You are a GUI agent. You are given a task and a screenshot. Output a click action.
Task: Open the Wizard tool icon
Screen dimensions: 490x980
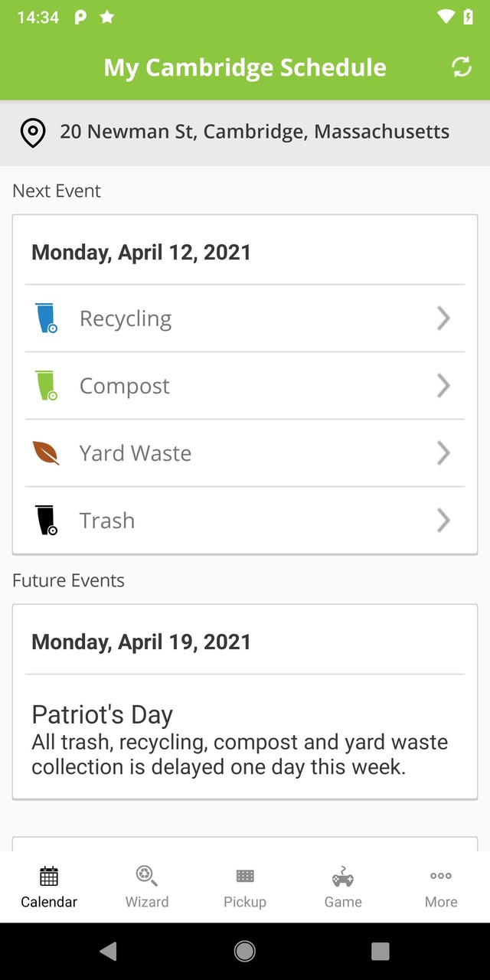click(x=146, y=876)
